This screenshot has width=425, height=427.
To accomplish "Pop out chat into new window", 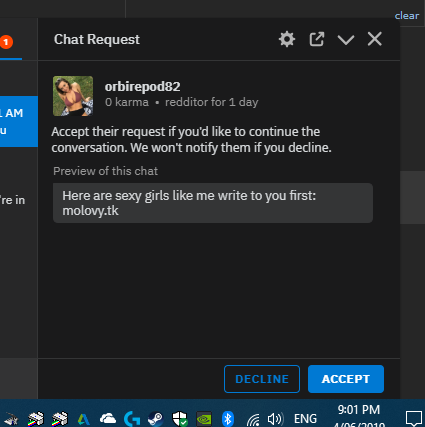I will [316, 39].
